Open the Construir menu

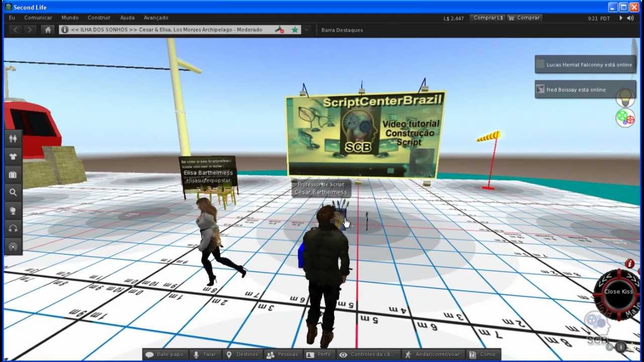[x=99, y=18]
